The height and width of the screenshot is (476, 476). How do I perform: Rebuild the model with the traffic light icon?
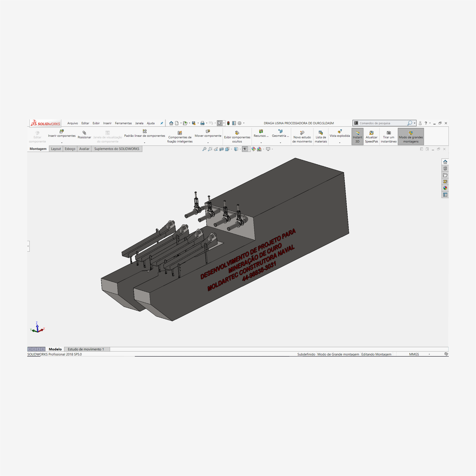tap(228, 123)
